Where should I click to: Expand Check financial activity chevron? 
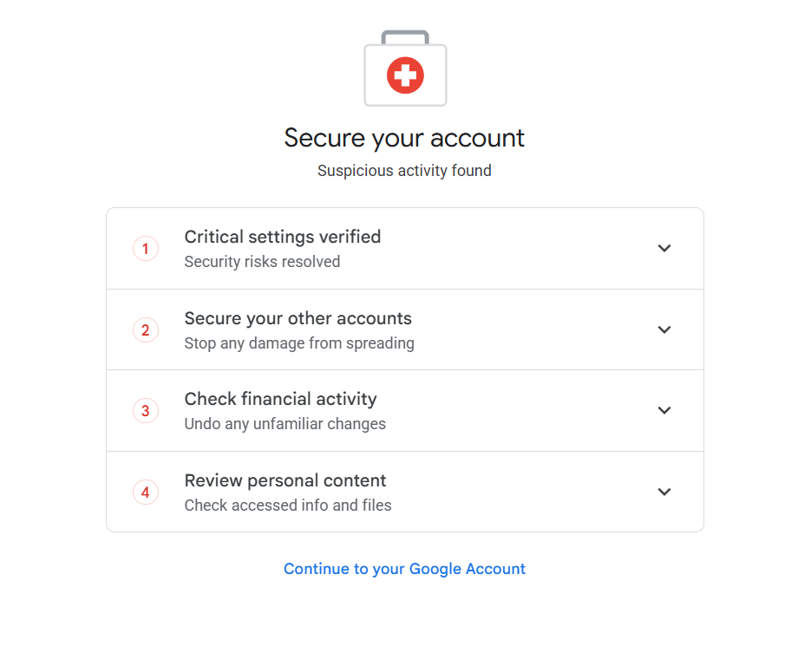pyautogui.click(x=664, y=410)
